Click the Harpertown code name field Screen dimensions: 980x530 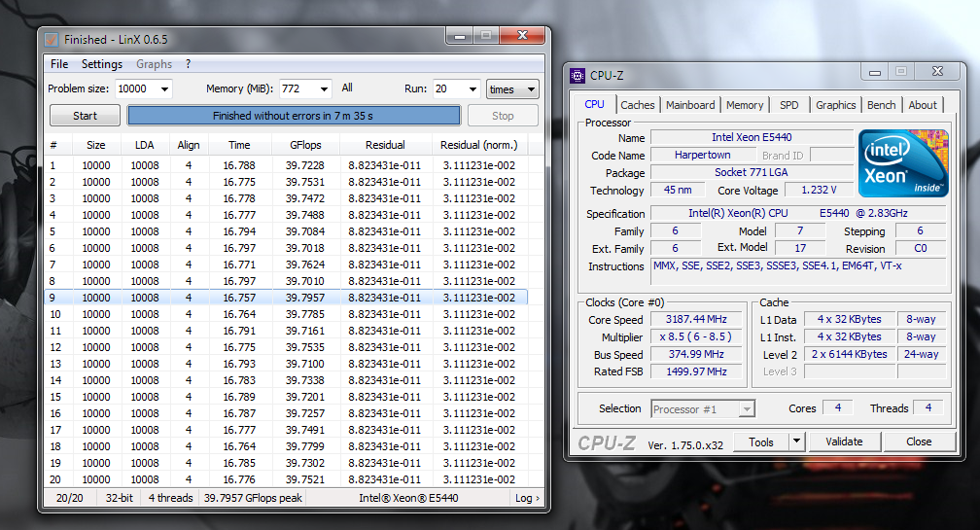(x=703, y=155)
